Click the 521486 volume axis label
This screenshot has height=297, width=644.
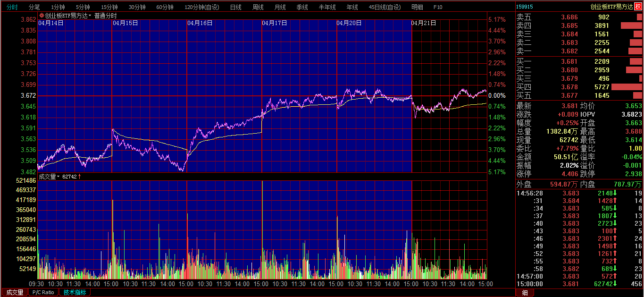(26, 181)
